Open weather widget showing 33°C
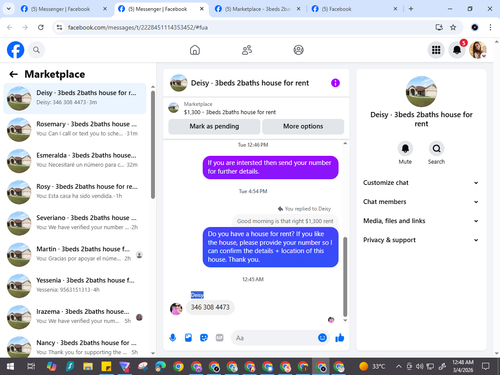Screen dimensions: 500x375 pos(372,367)
